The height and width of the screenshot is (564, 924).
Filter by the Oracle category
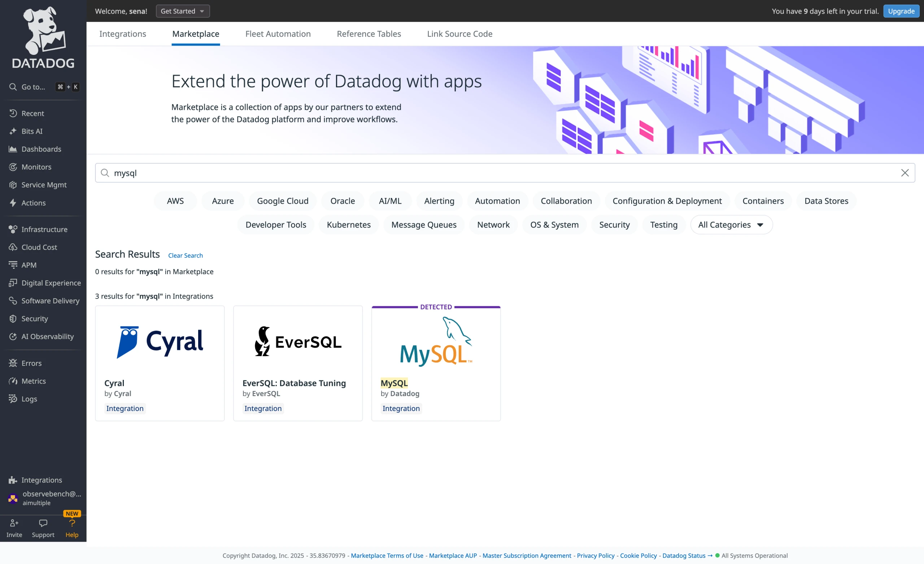click(x=343, y=201)
